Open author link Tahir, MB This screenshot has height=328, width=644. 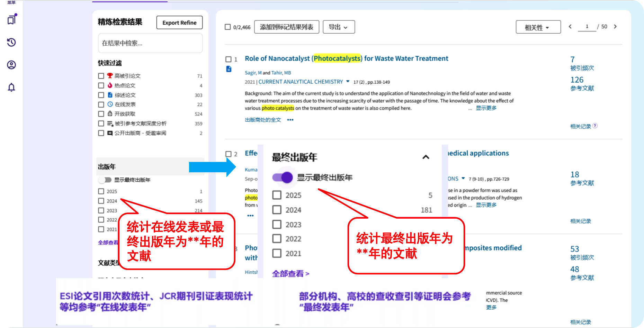tap(281, 73)
